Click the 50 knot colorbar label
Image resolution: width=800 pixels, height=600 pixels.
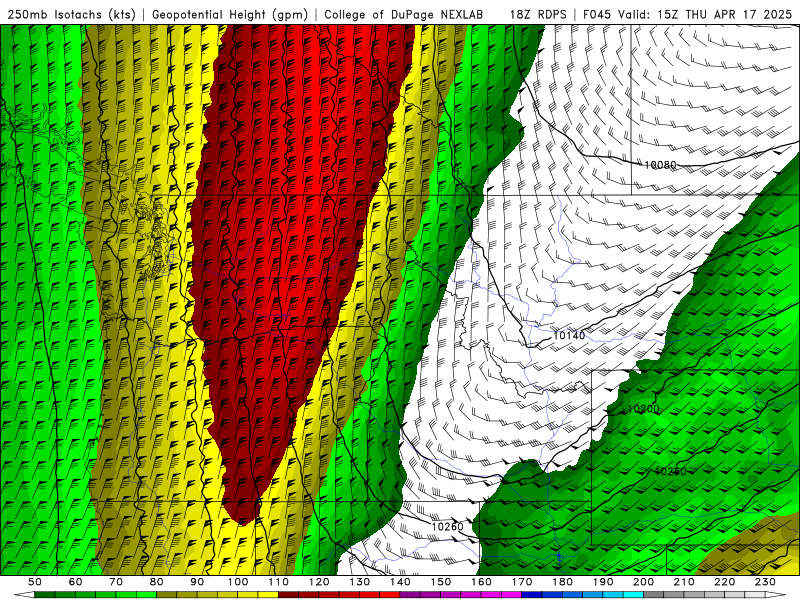click(35, 582)
